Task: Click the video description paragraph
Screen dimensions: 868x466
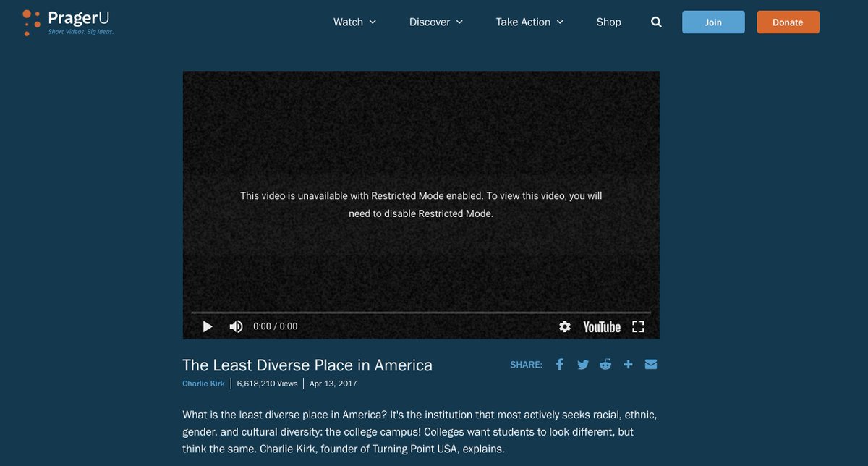Action: coord(420,432)
